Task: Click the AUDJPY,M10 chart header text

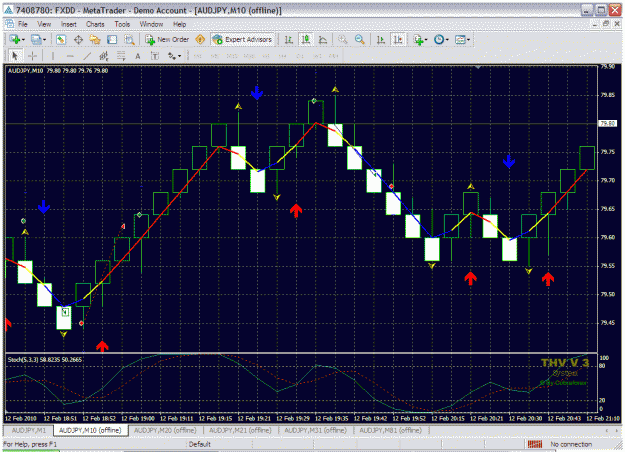Action: pos(58,71)
